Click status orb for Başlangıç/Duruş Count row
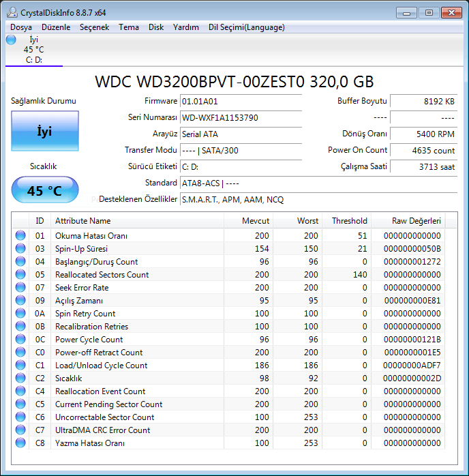Screen dimensions: 469x476 pos(20,261)
